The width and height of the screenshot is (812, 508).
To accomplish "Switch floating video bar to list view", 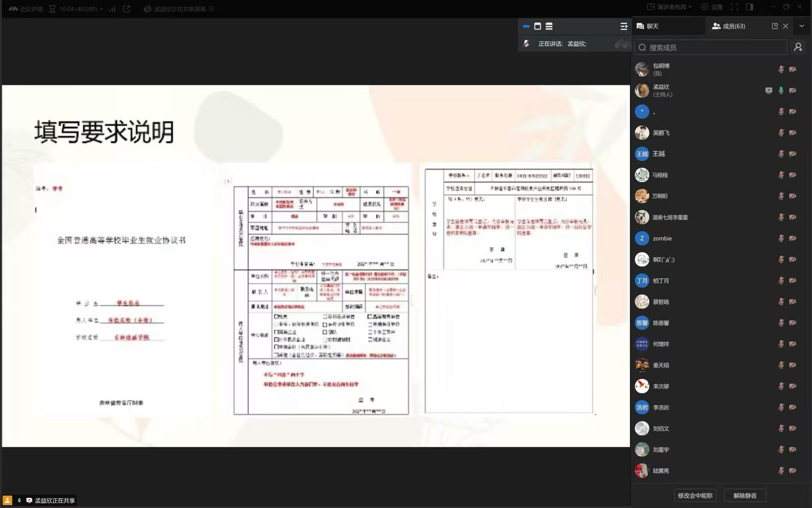I will tap(549, 26).
